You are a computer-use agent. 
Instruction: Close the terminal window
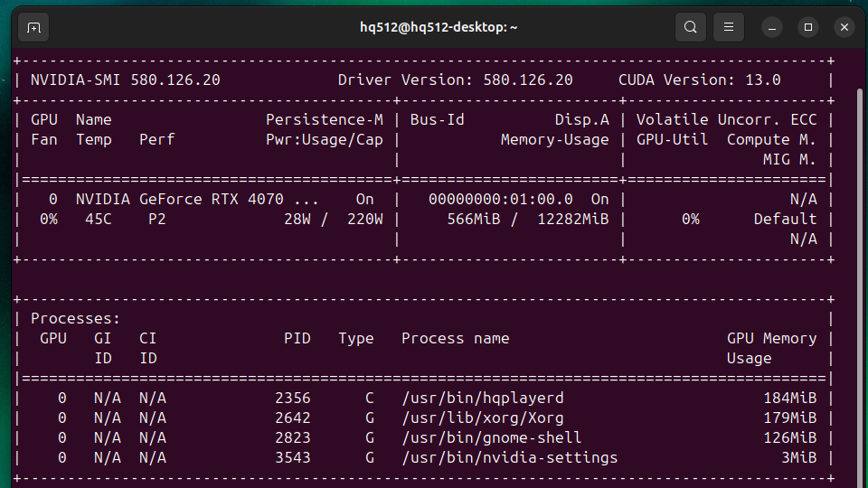(x=844, y=27)
